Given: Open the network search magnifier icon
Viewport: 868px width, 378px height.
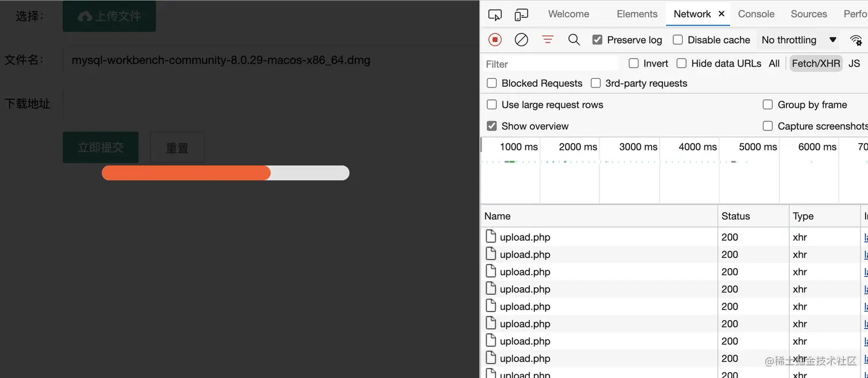Looking at the screenshot, I should (x=574, y=40).
